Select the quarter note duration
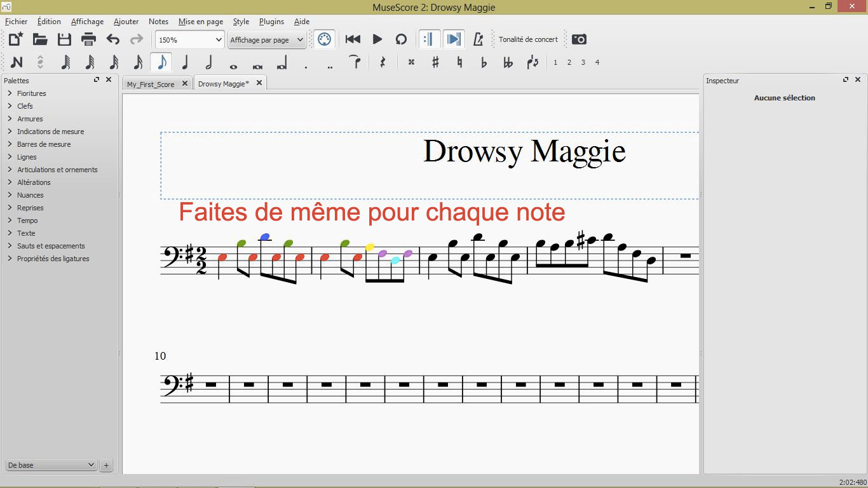This screenshot has height=488, width=868. coord(185,62)
